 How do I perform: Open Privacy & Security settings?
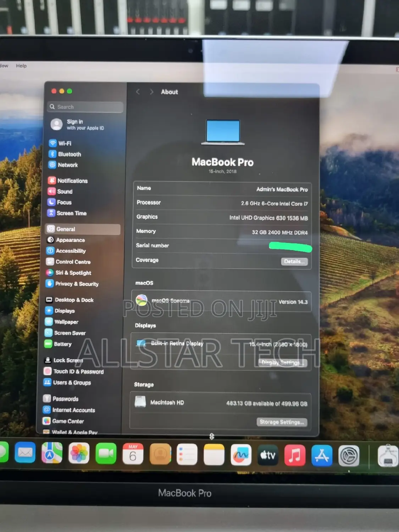pos(72,284)
